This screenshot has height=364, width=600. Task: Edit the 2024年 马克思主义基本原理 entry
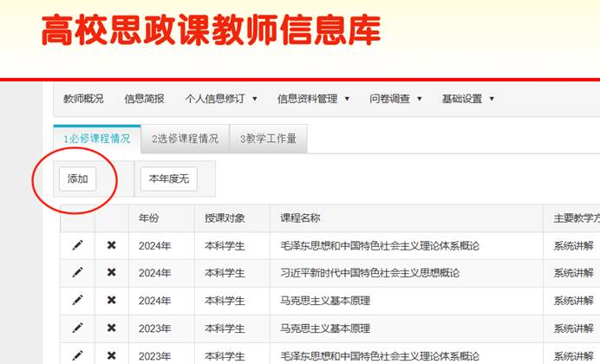77,300
